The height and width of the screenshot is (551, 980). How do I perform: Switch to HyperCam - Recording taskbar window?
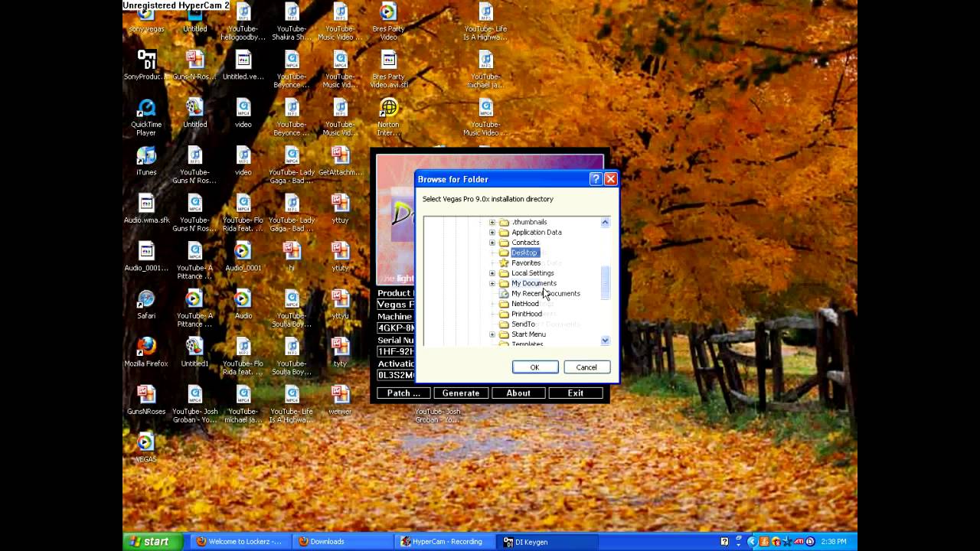point(445,541)
